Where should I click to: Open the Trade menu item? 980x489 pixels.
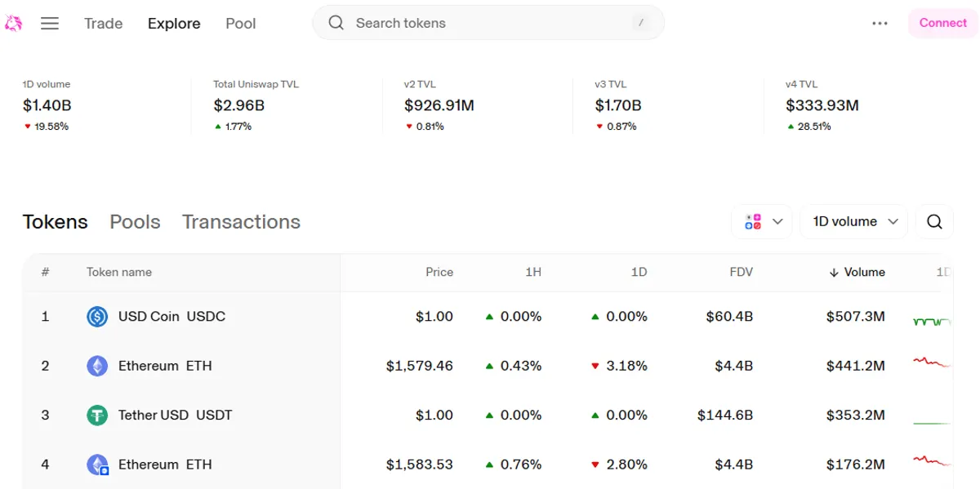click(x=103, y=24)
